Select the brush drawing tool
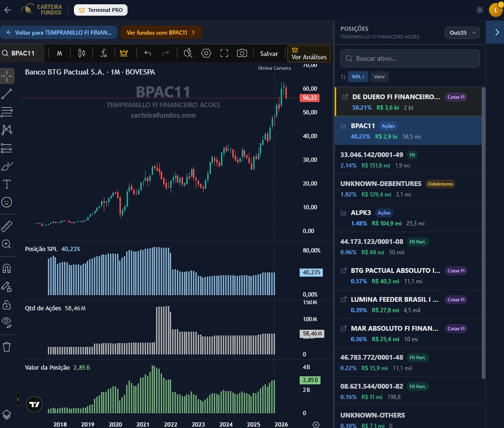Viewport: 504px width, 428px height. pos(7,166)
